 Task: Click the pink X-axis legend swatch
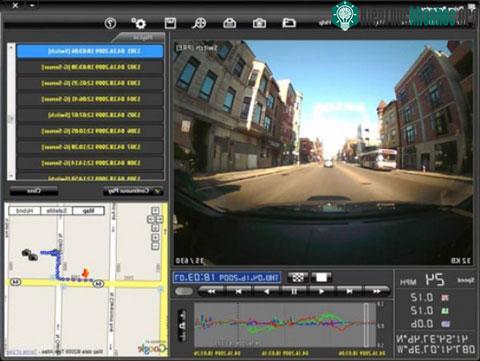point(445,297)
